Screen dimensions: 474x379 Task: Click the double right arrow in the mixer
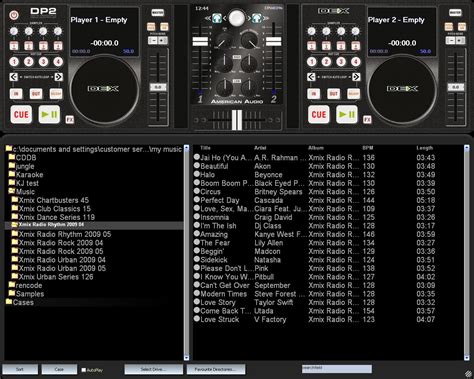click(266, 18)
